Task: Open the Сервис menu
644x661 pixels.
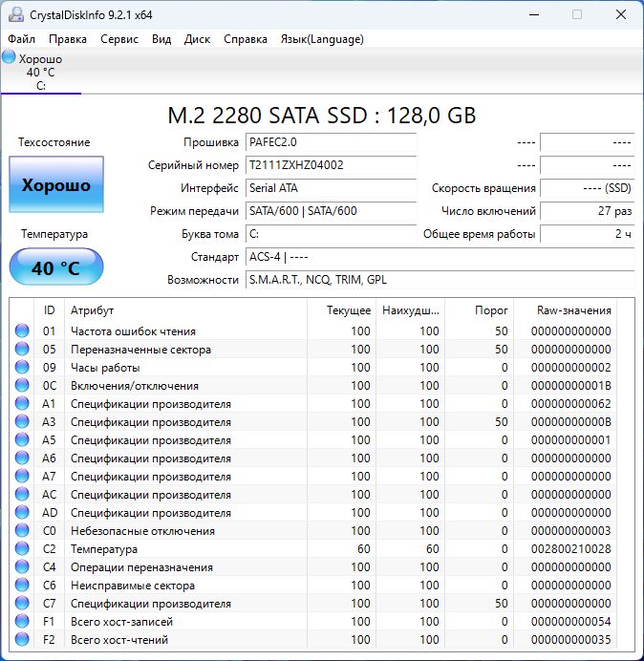Action: pyautogui.click(x=119, y=39)
